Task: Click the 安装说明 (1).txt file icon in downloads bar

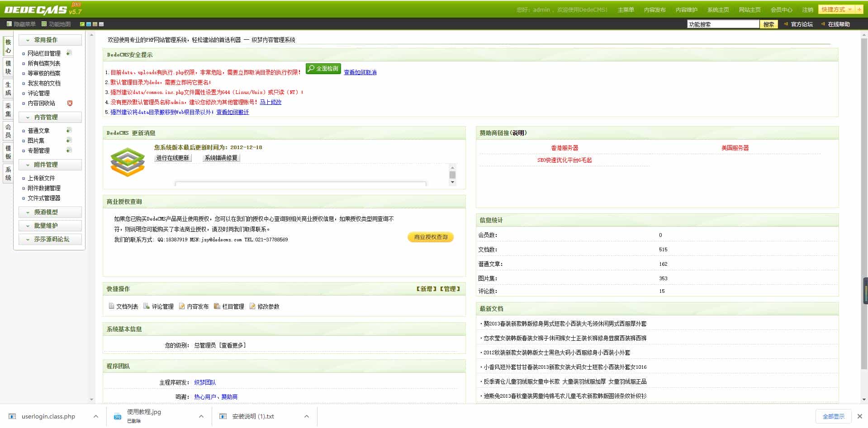Action: (x=223, y=416)
